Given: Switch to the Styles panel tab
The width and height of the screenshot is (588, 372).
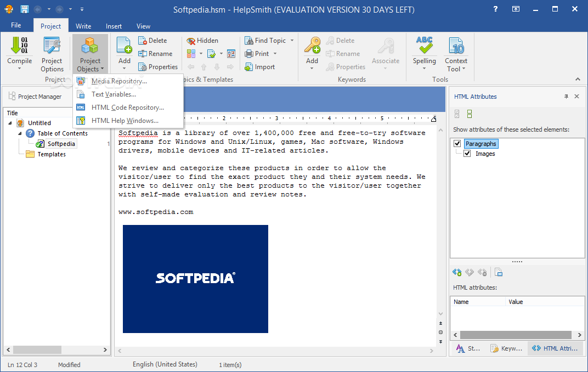Looking at the screenshot, I should point(468,348).
